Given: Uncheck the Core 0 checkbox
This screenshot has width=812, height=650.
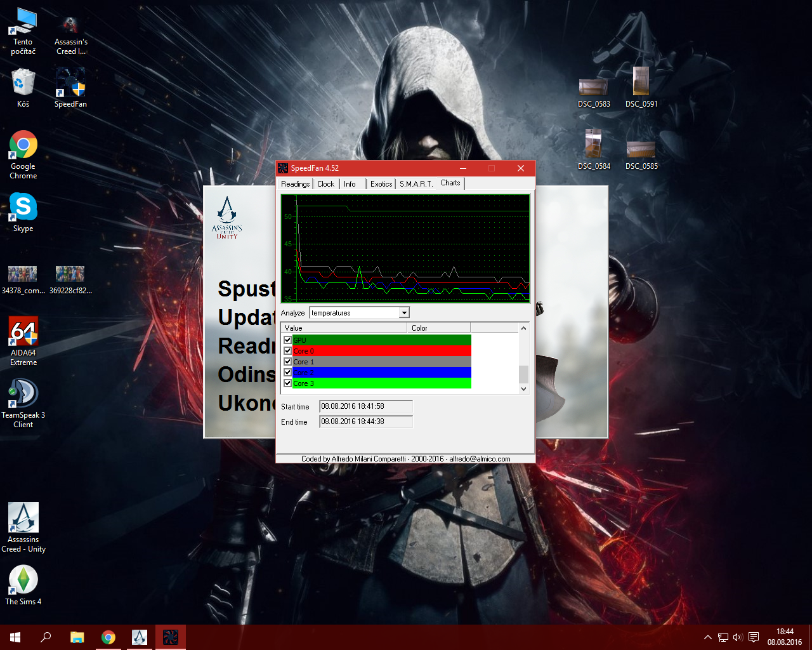Looking at the screenshot, I should coord(287,351).
